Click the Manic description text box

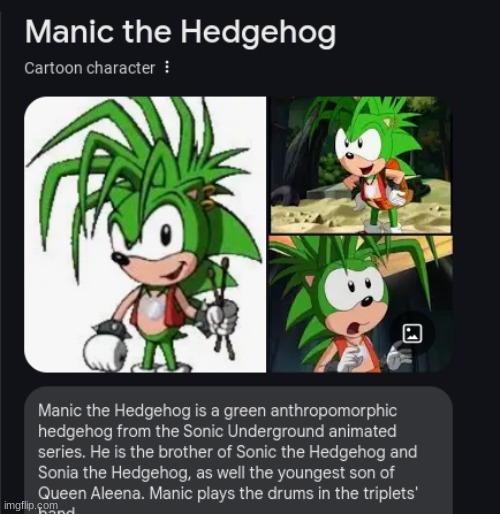click(x=238, y=450)
